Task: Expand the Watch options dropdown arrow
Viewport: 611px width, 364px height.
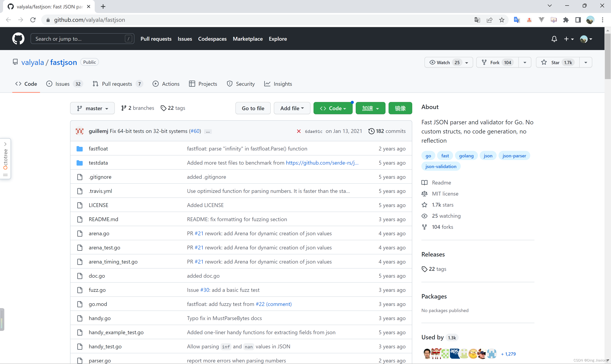Action: (467, 63)
